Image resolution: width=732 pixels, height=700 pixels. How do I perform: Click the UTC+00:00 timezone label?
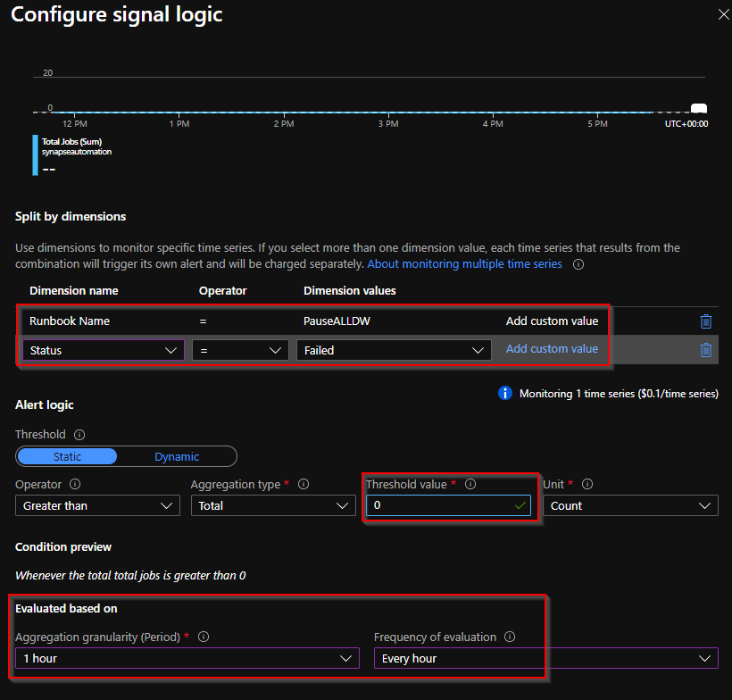point(686,124)
